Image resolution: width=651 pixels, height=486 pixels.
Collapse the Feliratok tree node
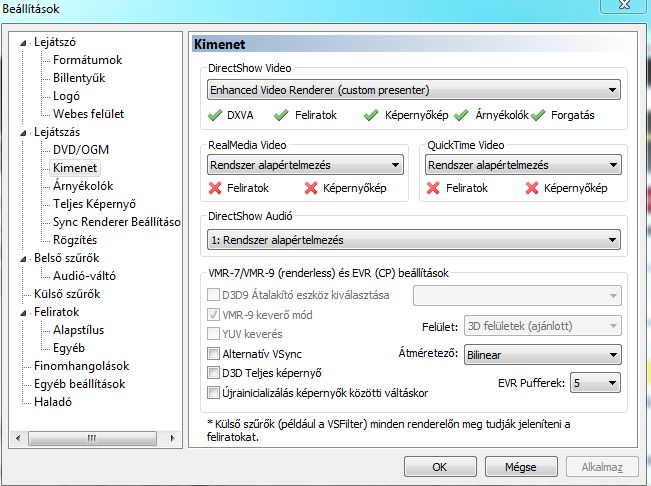(x=24, y=313)
